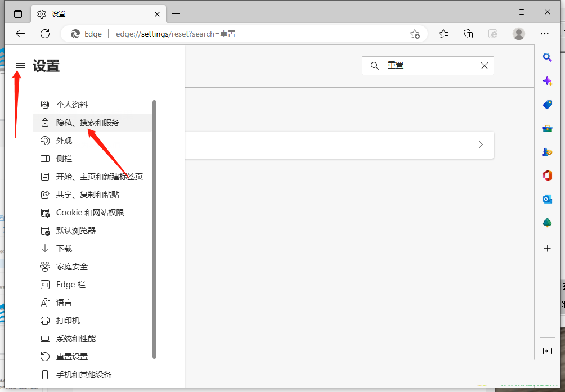Click the laptop icon next to 系统和性能

click(x=44, y=339)
